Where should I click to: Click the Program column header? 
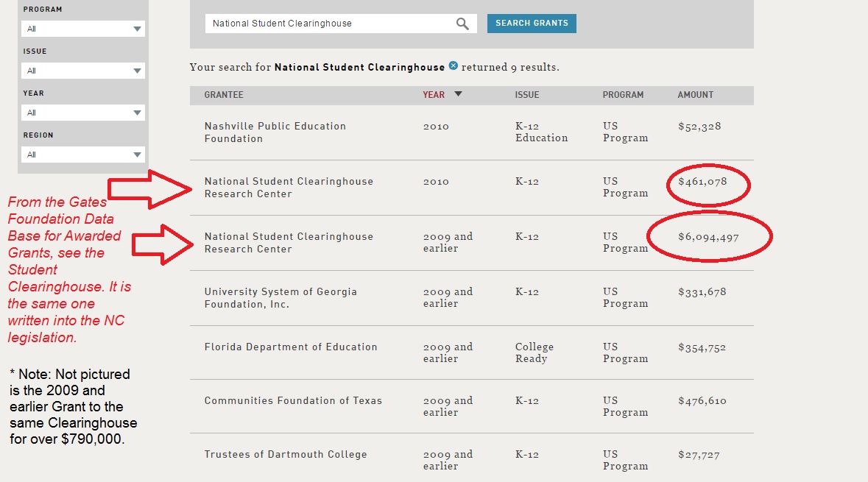click(x=623, y=95)
